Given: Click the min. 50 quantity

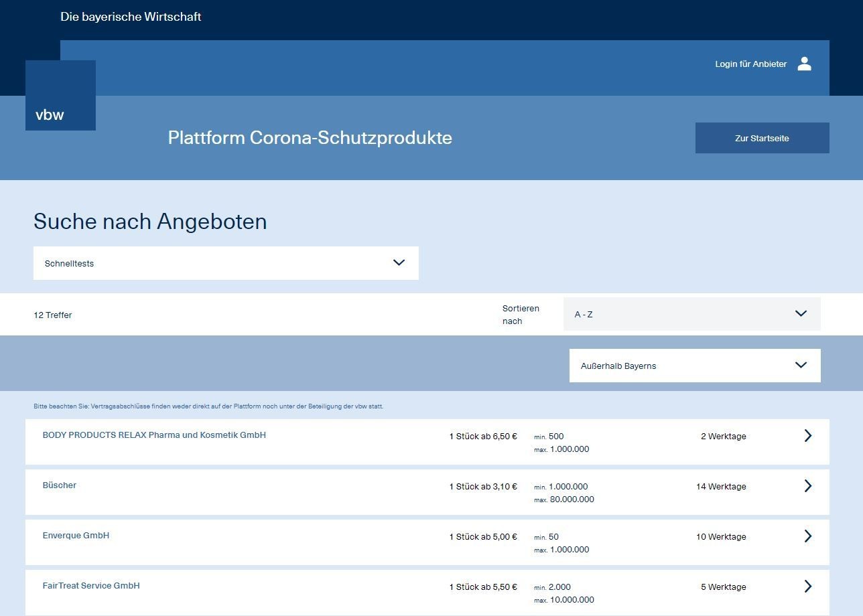Looking at the screenshot, I should 546,537.
